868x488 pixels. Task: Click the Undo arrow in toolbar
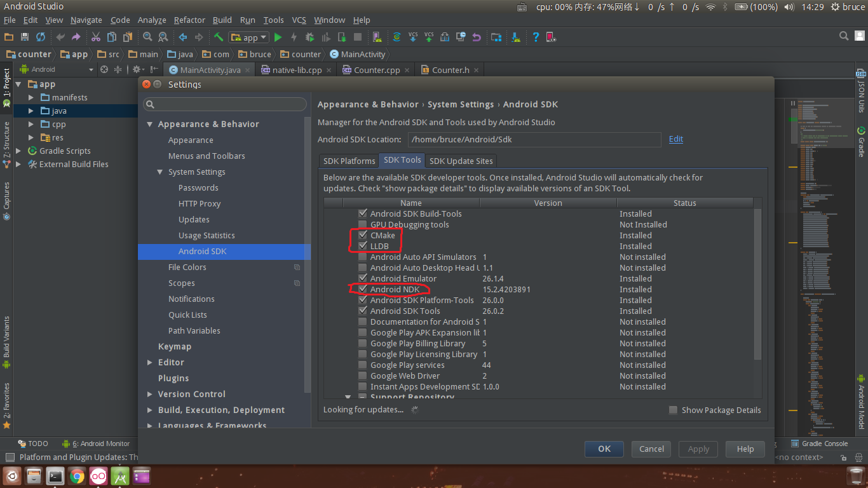[60, 37]
